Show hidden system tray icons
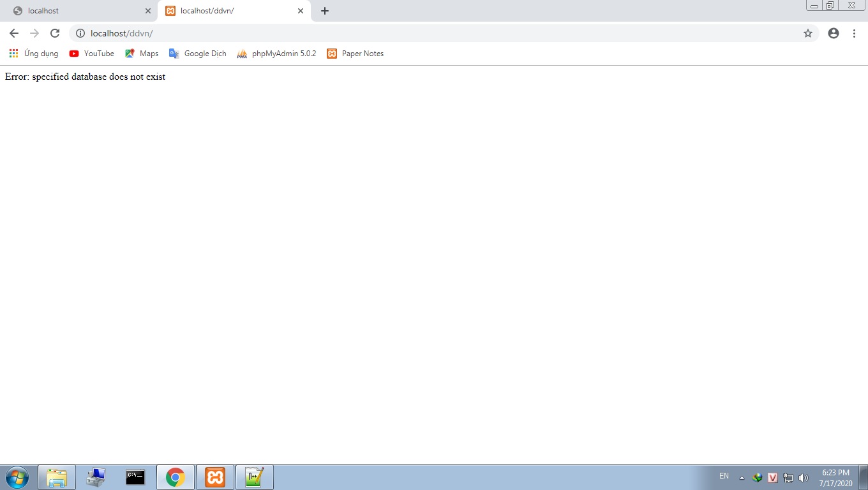Screen dimensions: 868x490 point(742,477)
